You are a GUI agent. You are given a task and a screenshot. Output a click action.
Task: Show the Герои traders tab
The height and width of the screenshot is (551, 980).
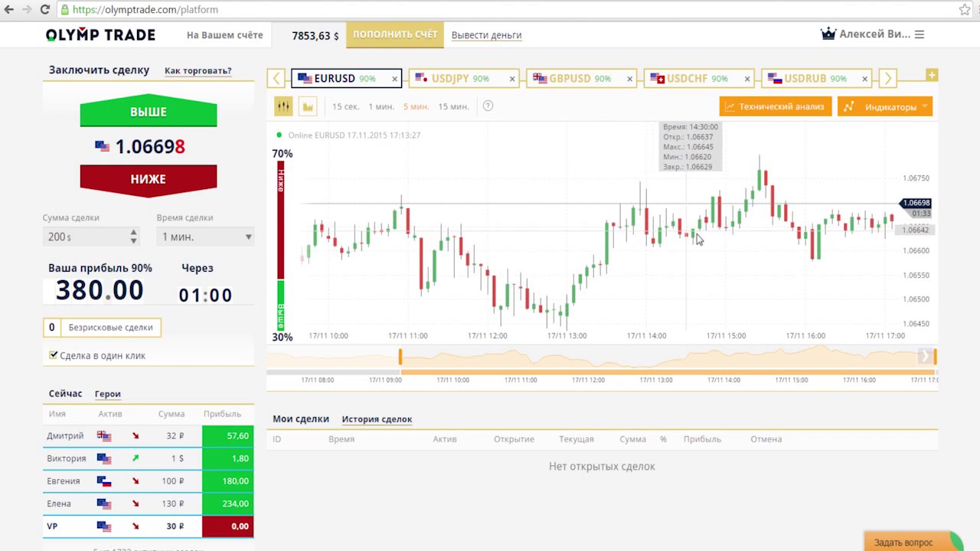click(x=108, y=394)
